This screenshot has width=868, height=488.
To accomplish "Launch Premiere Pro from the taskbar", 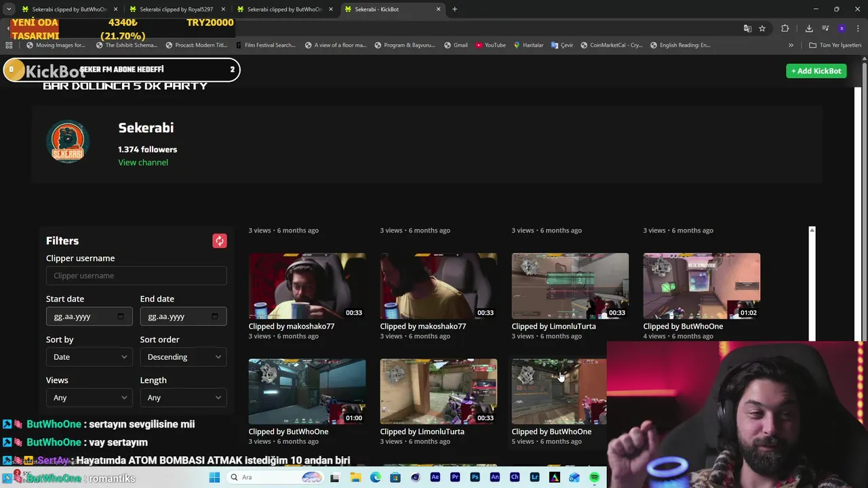I will [455, 477].
